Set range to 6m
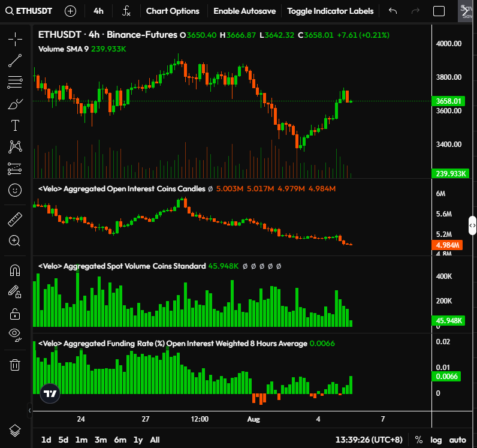The width and height of the screenshot is (477, 448). (x=120, y=440)
